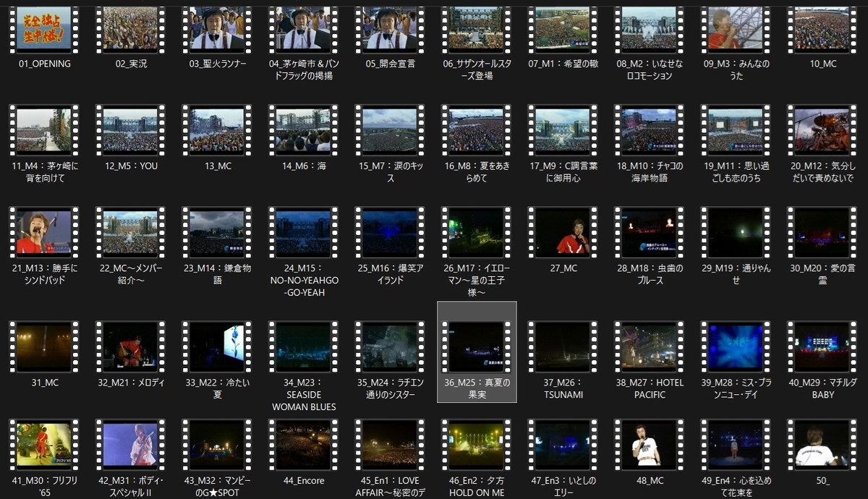The width and height of the screenshot is (868, 499).
Task: Select 26_M17：イエローマン～星の王子様～ thumbnail
Action: point(477,232)
